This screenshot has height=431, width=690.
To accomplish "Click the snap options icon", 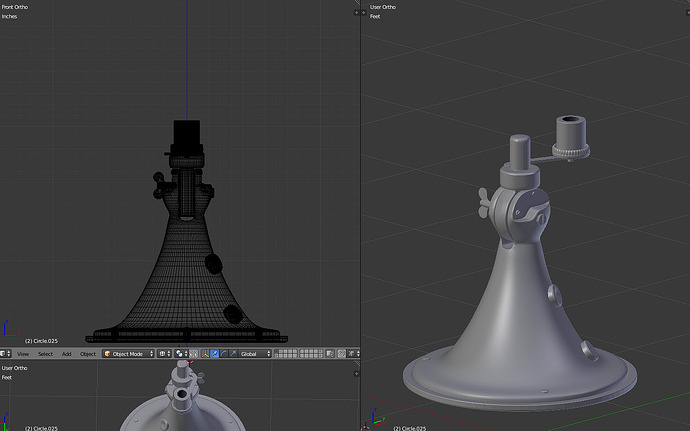I will [x=353, y=354].
